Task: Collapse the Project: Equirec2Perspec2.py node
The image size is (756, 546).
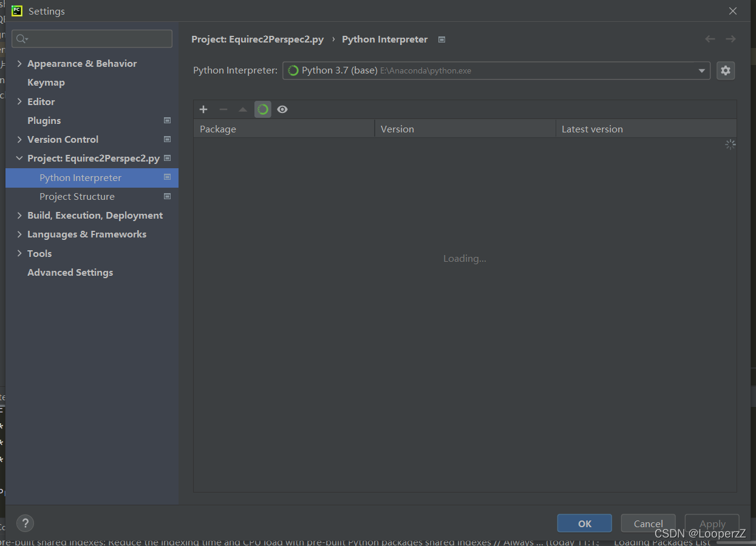Action: pos(19,159)
